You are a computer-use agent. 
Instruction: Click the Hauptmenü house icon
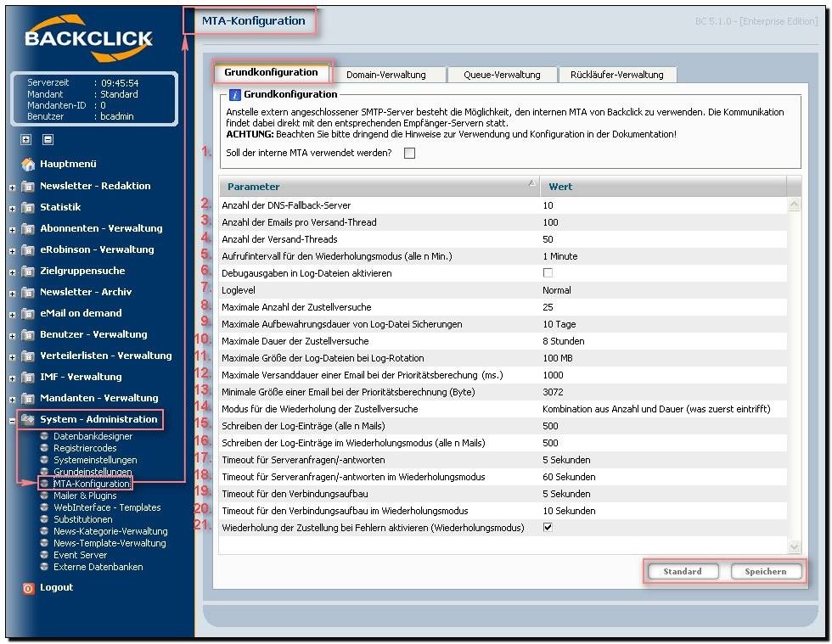coord(27,165)
